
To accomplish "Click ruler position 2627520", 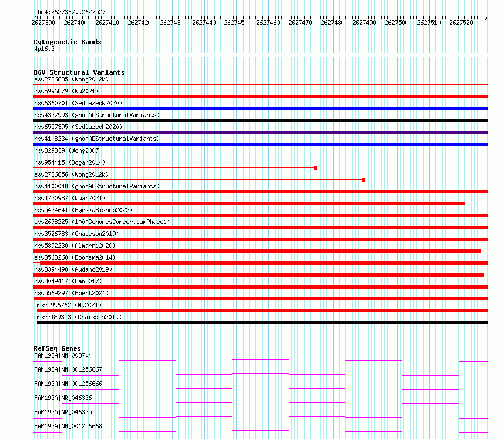I will coord(462,23).
